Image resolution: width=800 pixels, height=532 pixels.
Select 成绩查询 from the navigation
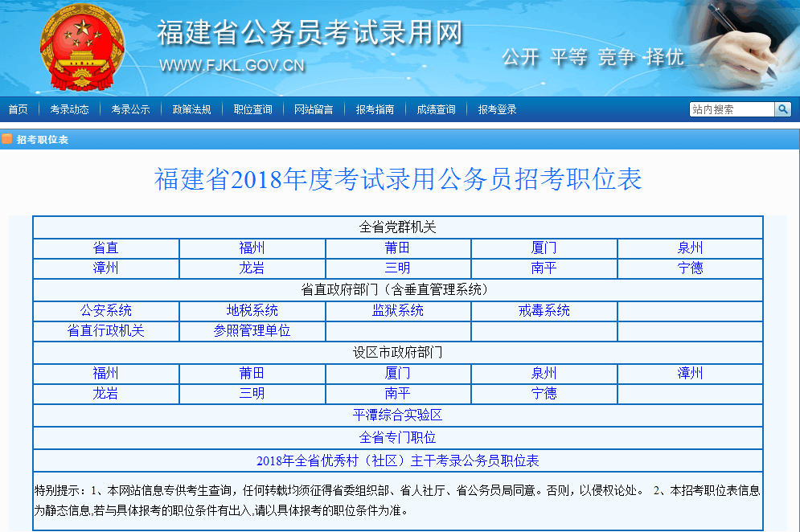[435, 109]
